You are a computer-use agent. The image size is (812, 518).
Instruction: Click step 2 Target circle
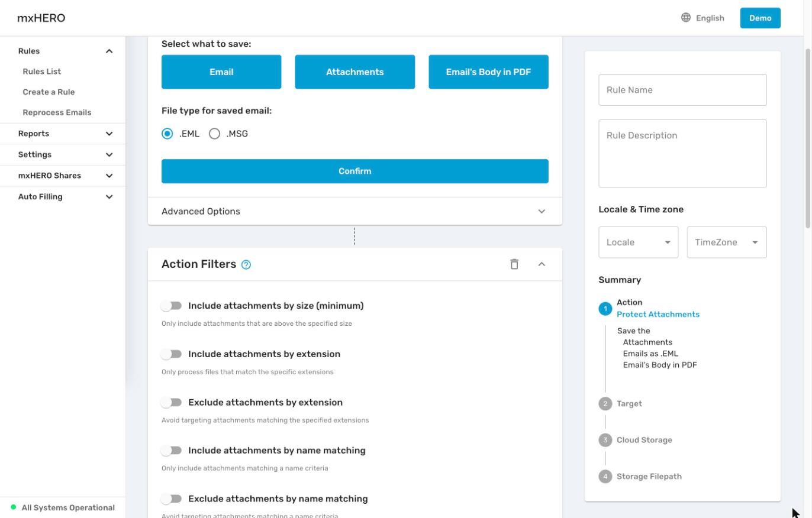(605, 404)
